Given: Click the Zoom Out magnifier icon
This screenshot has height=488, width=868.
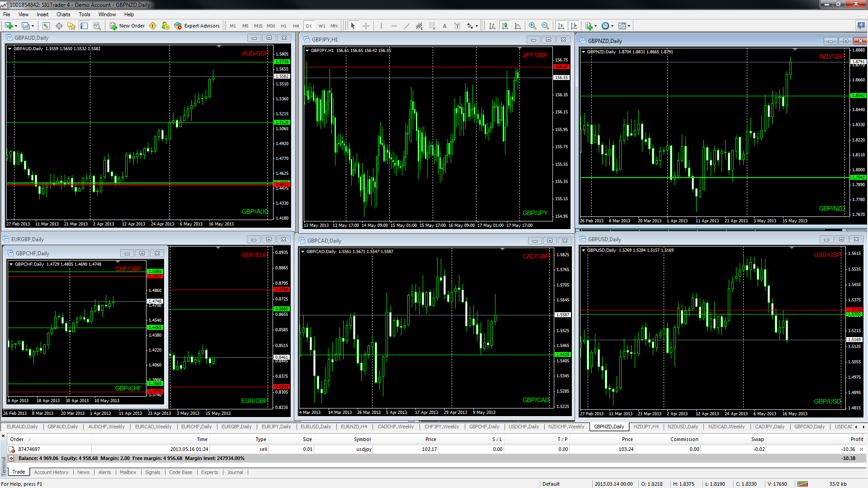Looking at the screenshot, I should [x=545, y=26].
